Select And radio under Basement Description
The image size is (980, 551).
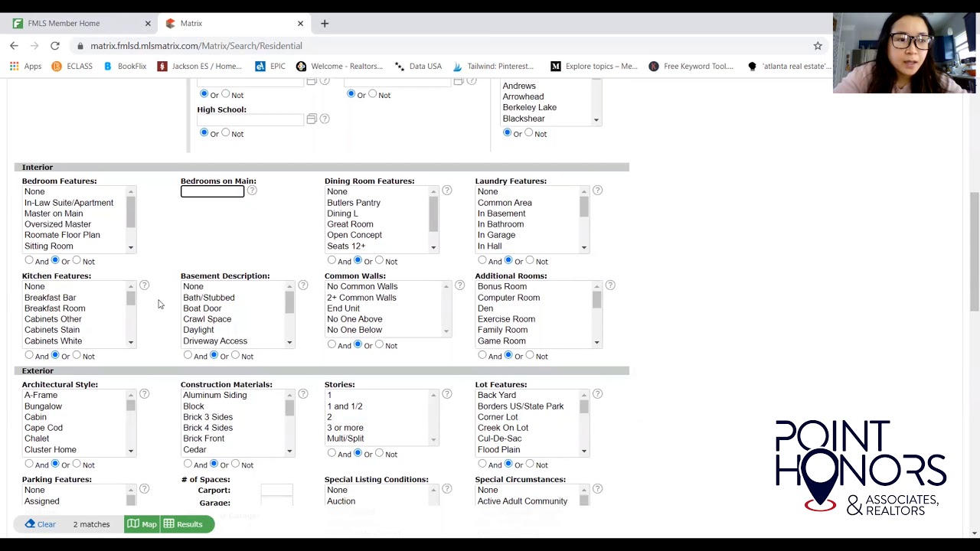point(188,355)
